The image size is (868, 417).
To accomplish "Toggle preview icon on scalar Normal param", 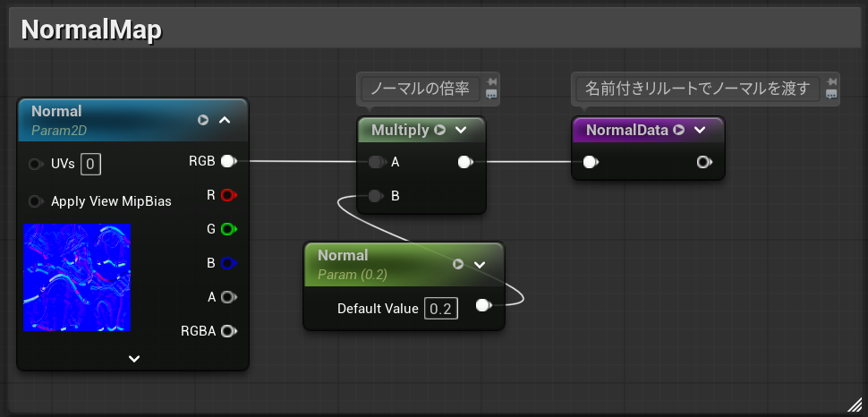I will coord(458,264).
